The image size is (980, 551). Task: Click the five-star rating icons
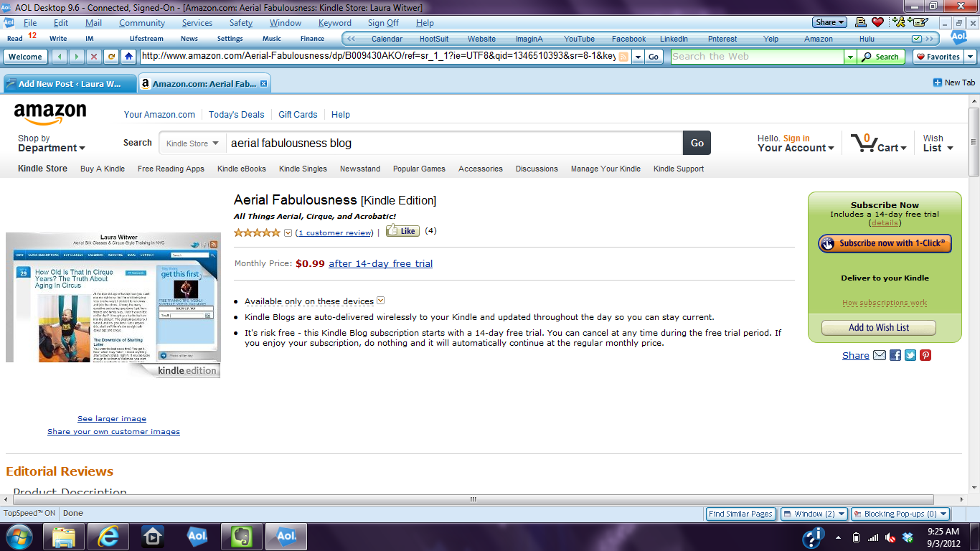pos(257,232)
